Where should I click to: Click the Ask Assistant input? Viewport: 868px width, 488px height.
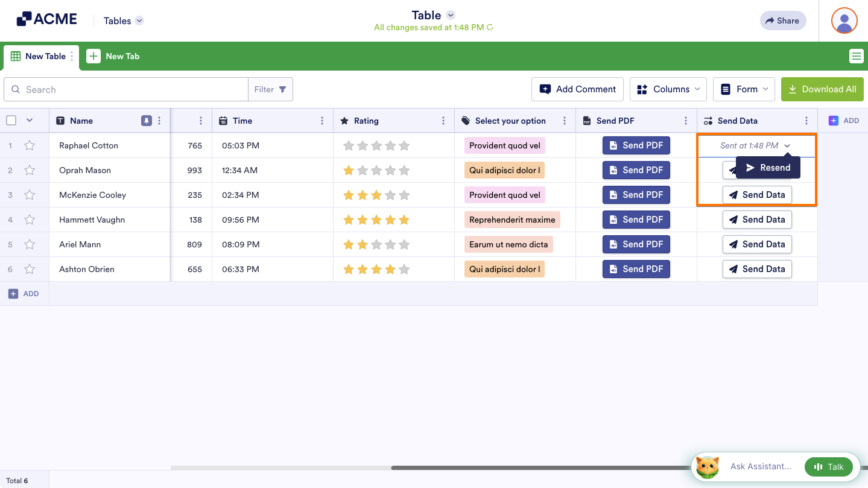pyautogui.click(x=761, y=466)
